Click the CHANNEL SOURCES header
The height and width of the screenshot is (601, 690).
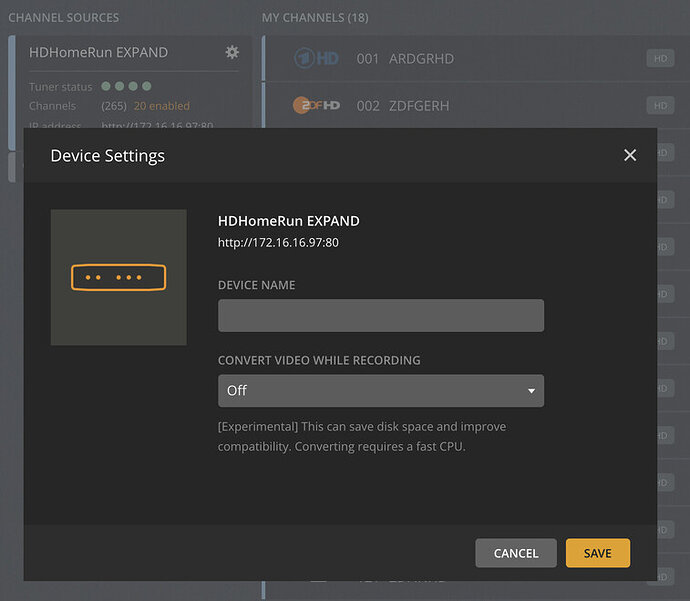click(63, 18)
